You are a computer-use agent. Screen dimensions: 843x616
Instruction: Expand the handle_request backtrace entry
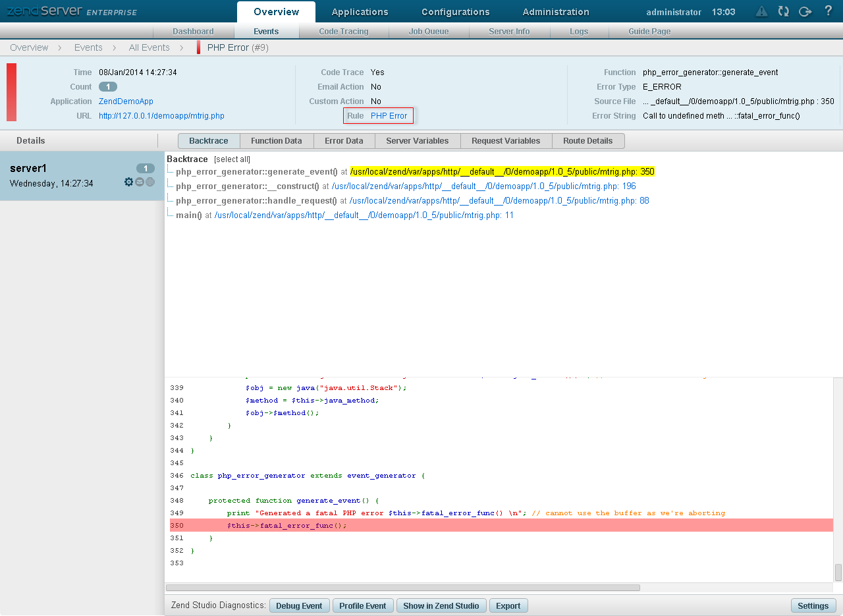[x=256, y=200]
